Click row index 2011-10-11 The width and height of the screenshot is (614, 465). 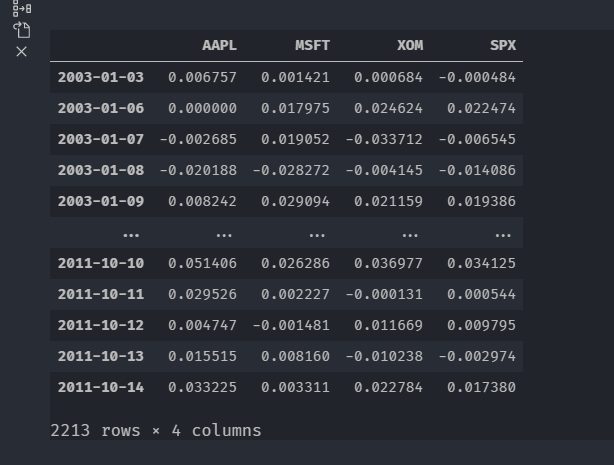point(101,294)
